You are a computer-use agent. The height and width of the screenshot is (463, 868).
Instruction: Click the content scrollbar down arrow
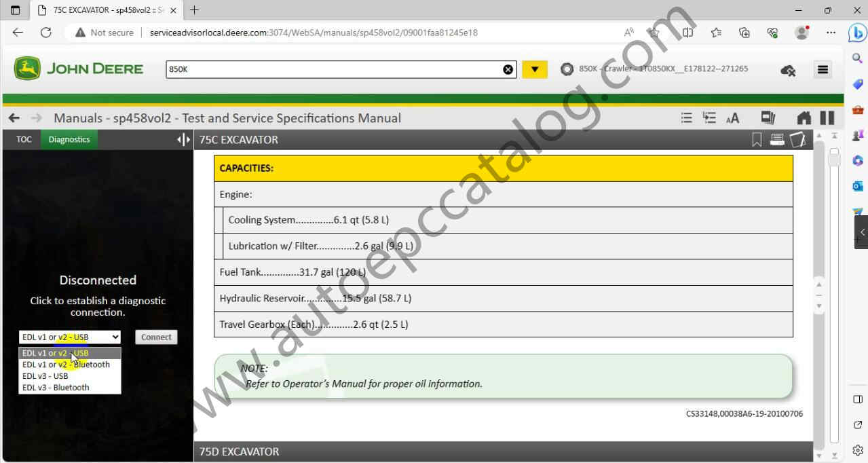(x=818, y=456)
